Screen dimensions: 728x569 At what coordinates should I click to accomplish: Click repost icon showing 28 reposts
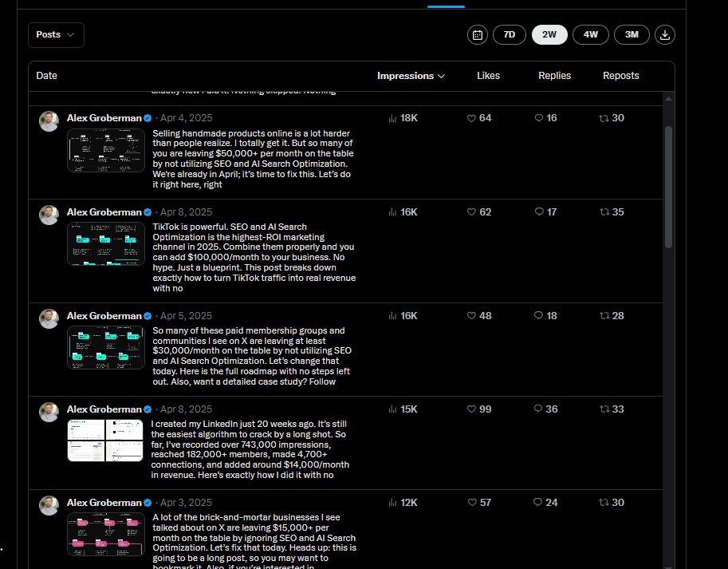click(604, 316)
